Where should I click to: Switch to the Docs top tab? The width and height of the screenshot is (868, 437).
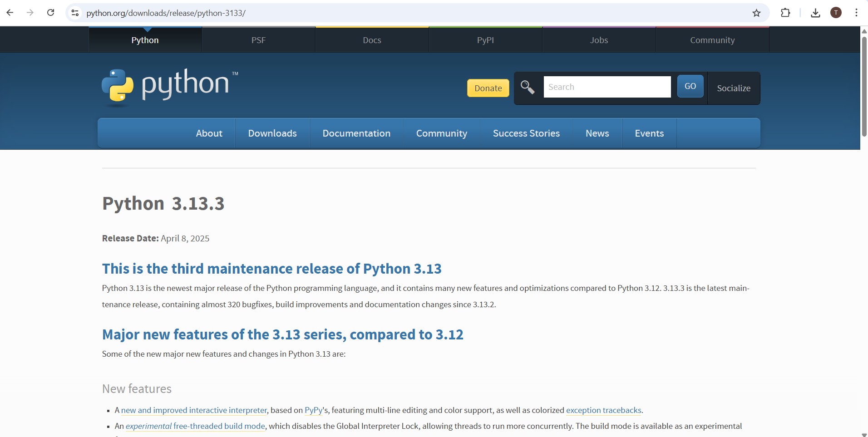coord(372,40)
